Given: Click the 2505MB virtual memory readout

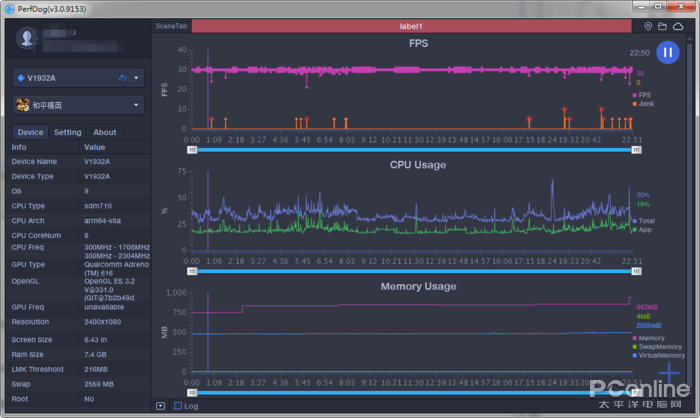Looking at the screenshot, I should click(x=648, y=326).
